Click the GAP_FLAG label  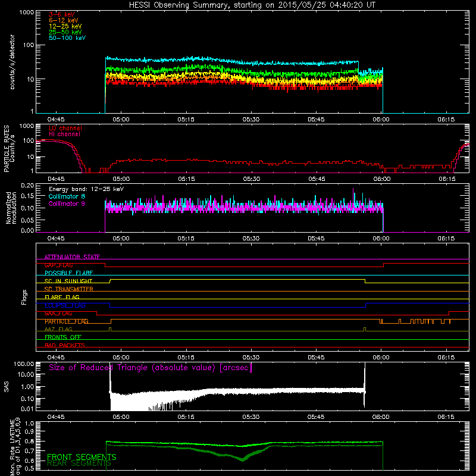58,265
